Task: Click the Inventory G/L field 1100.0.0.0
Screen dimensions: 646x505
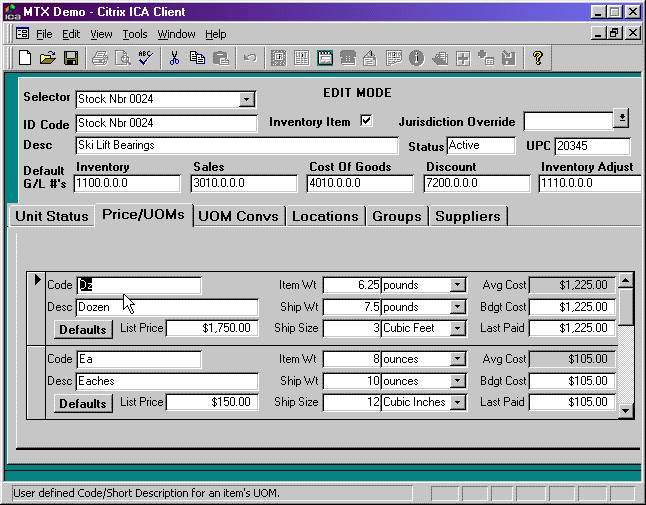Action: point(127,183)
